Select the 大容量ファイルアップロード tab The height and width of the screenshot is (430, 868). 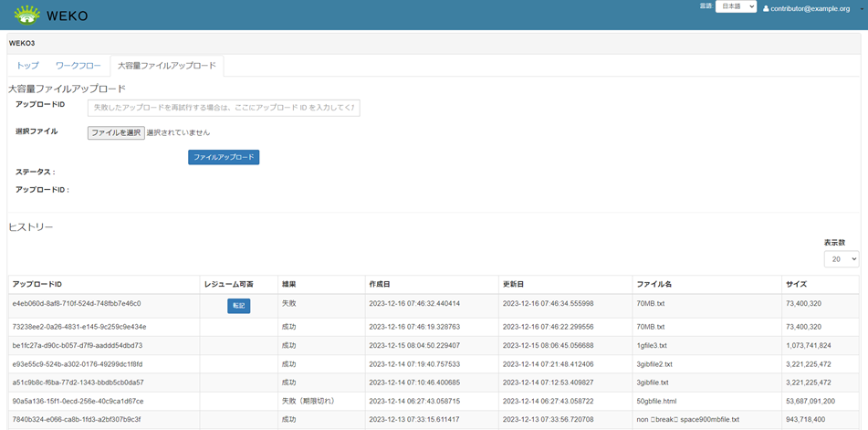[167, 66]
